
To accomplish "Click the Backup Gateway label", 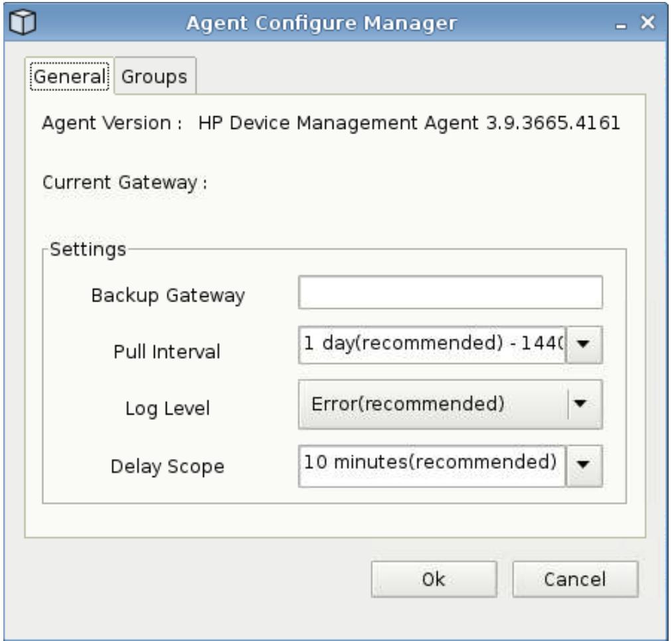I will 168,296.
